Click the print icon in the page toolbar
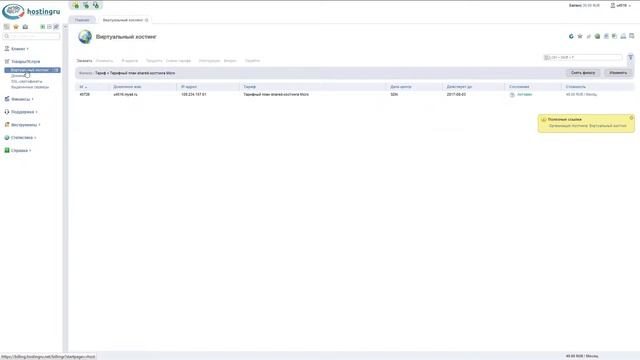 click(x=623, y=36)
